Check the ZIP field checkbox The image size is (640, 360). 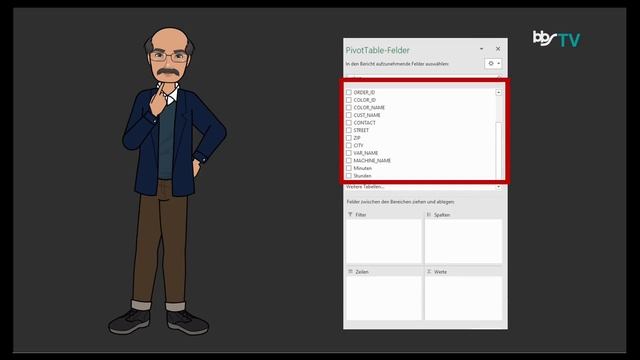[x=349, y=138]
